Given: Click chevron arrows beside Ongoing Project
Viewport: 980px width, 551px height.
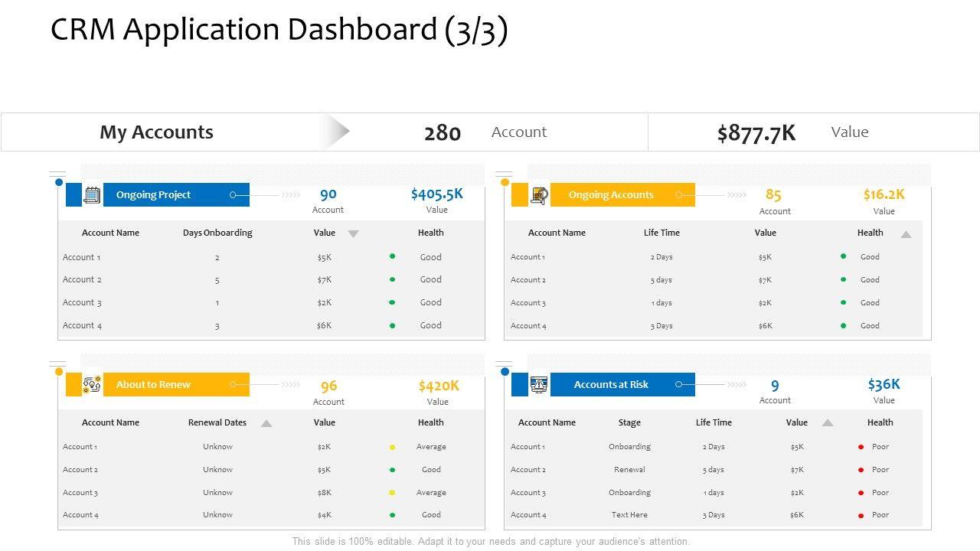Looking at the screenshot, I should tap(291, 195).
